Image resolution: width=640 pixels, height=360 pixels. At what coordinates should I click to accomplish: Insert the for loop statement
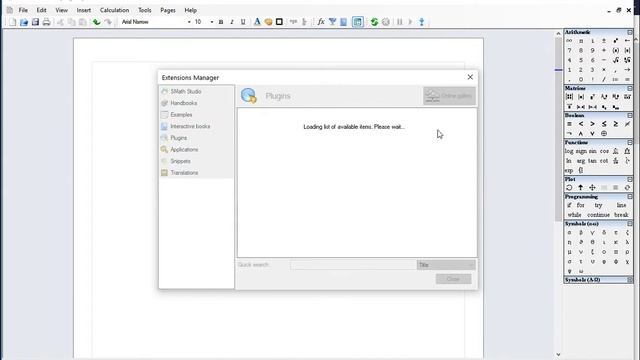click(580, 205)
